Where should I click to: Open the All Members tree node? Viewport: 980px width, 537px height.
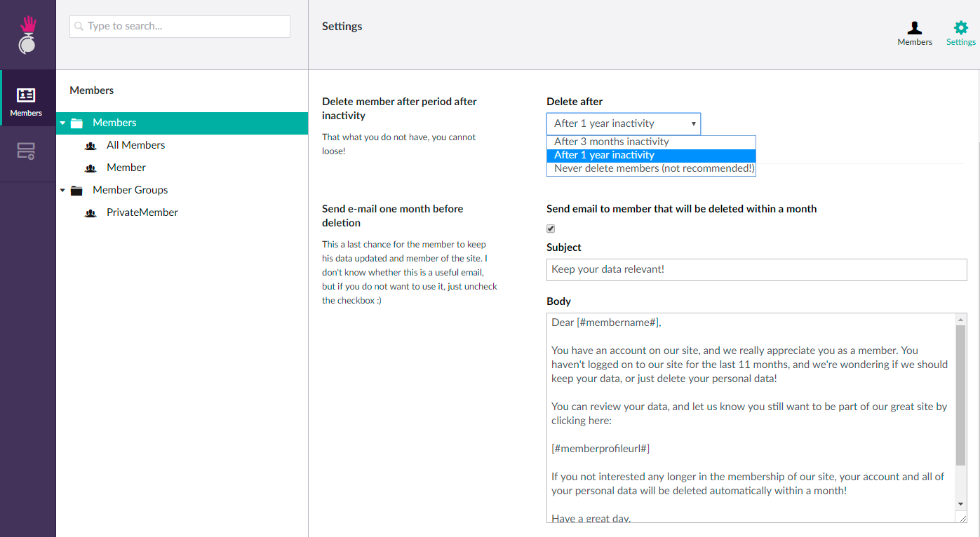pos(136,145)
